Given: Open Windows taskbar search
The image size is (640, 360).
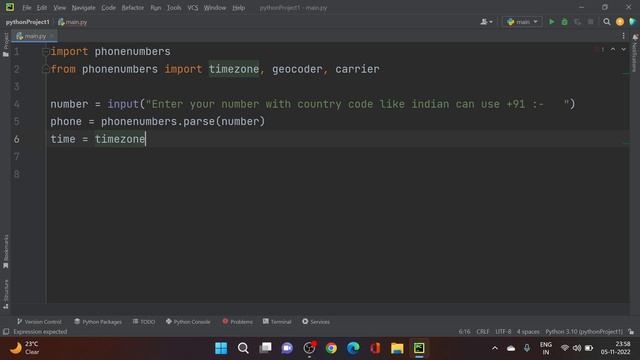Looking at the screenshot, I should tap(243, 348).
